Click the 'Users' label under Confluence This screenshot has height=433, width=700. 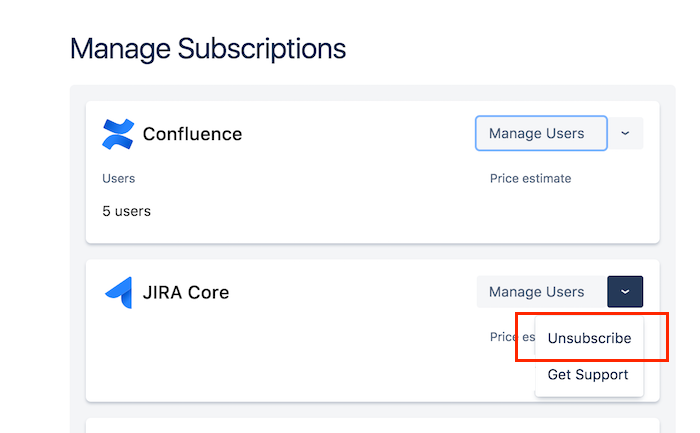[118, 179]
